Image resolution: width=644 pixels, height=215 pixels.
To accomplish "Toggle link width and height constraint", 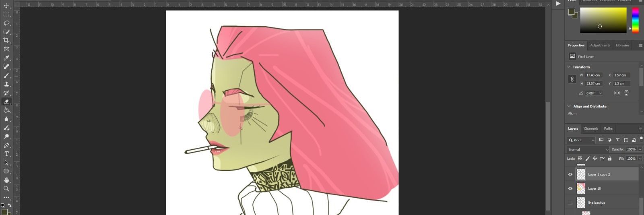I will (572, 79).
